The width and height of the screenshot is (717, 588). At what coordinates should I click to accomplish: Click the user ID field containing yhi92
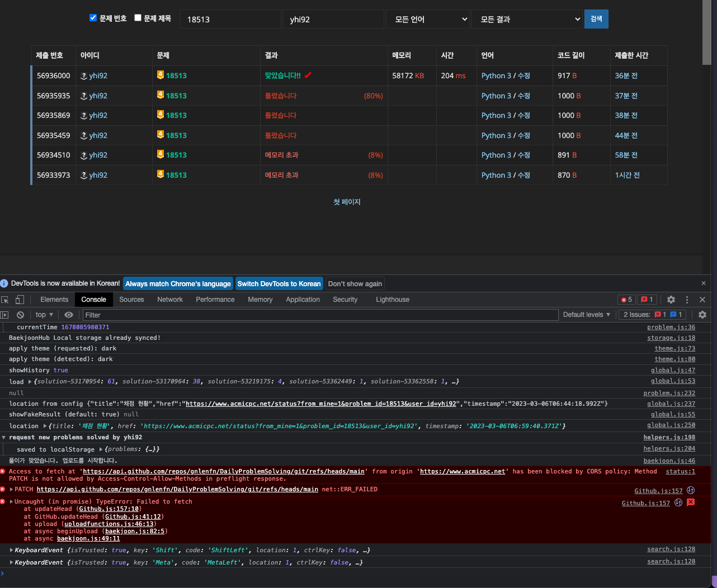coord(333,19)
